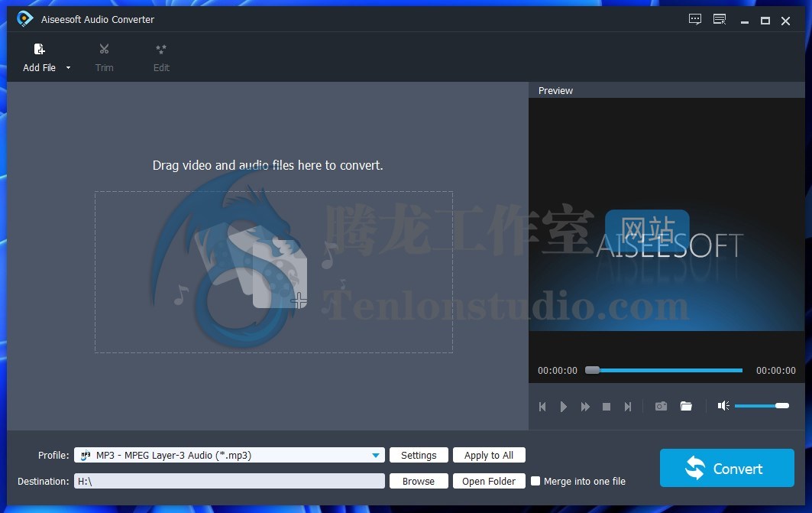Start conversion with Convert button
This screenshot has height=513, width=812.
pyautogui.click(x=726, y=468)
